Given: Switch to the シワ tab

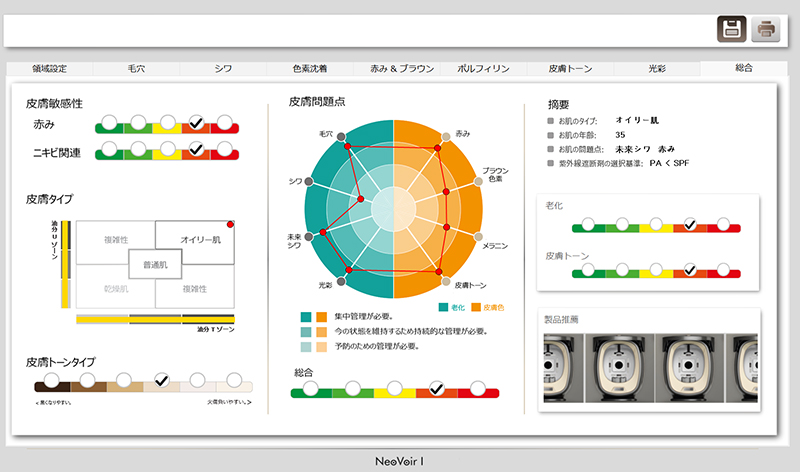Looking at the screenshot, I should coord(223,68).
